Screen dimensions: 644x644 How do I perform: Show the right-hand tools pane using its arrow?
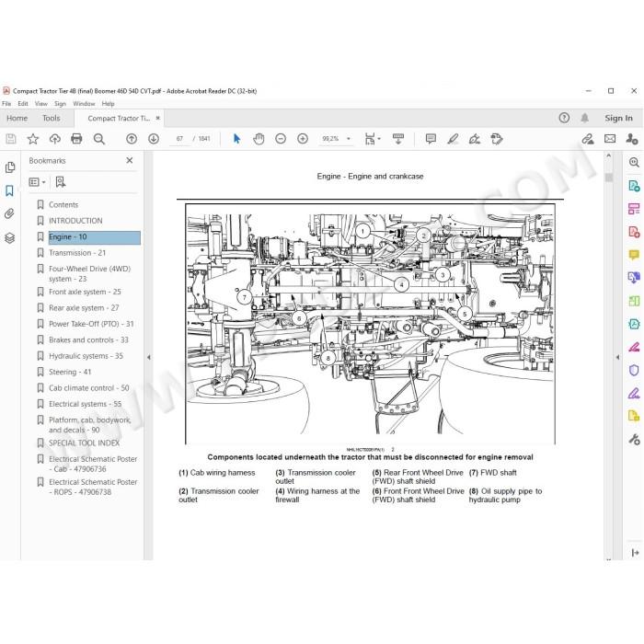point(617,357)
